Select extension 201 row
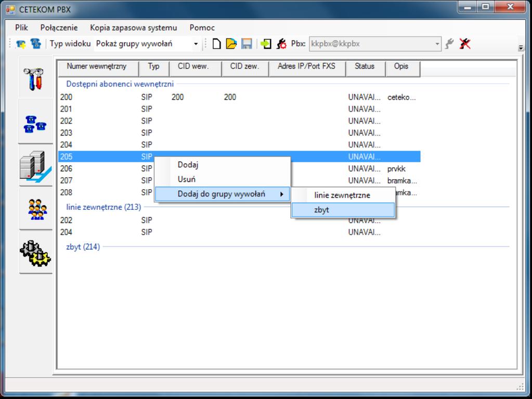This screenshot has height=399, width=532. pos(240,109)
